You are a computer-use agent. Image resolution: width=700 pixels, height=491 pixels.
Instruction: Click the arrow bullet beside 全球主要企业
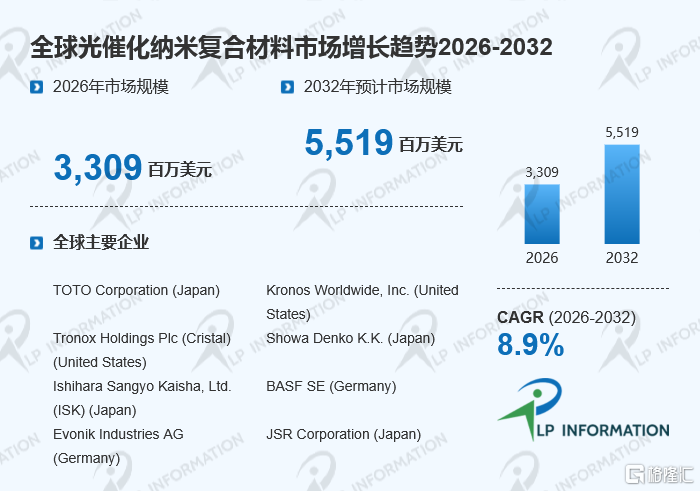click(x=37, y=243)
